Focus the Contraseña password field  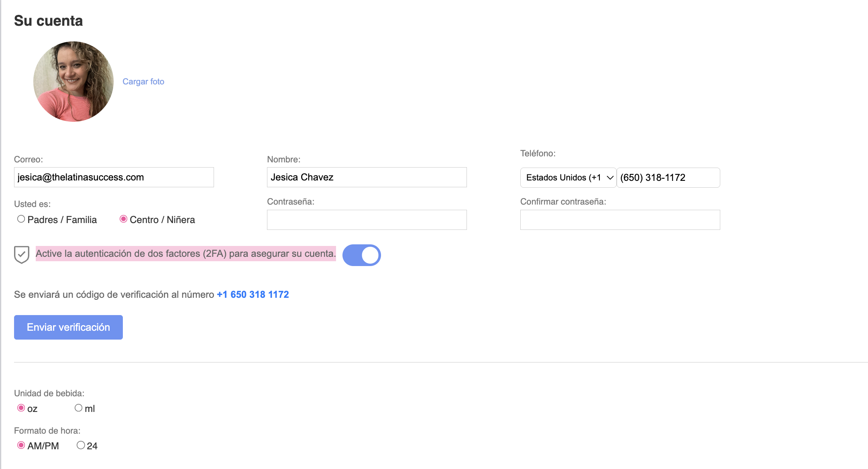(367, 220)
